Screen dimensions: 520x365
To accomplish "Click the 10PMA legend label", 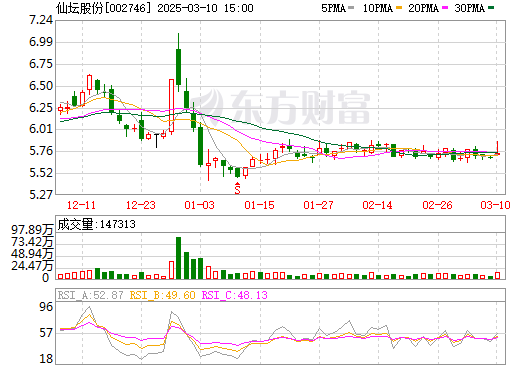I will (x=378, y=8).
